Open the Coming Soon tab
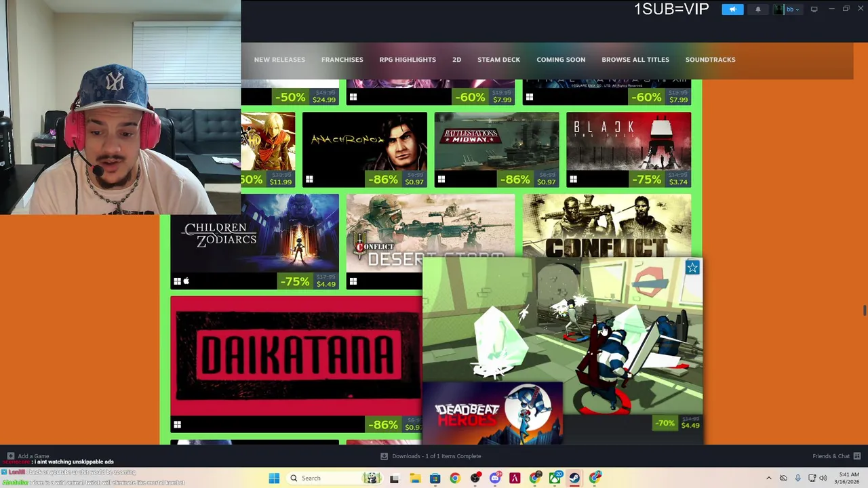 561,60
